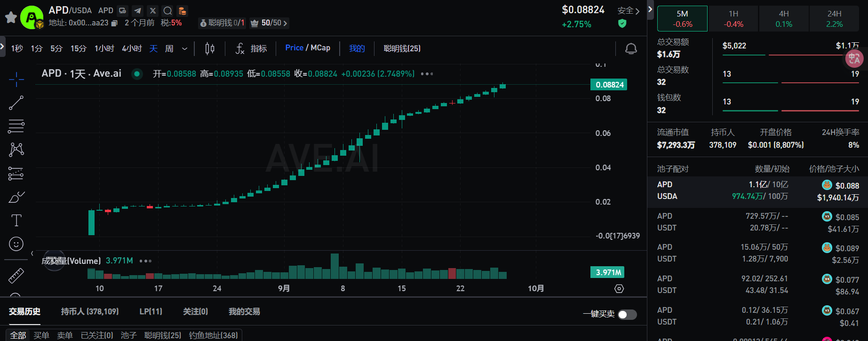The height and width of the screenshot is (341, 868).
Task: Select the text annotation tool
Action: coord(16,220)
